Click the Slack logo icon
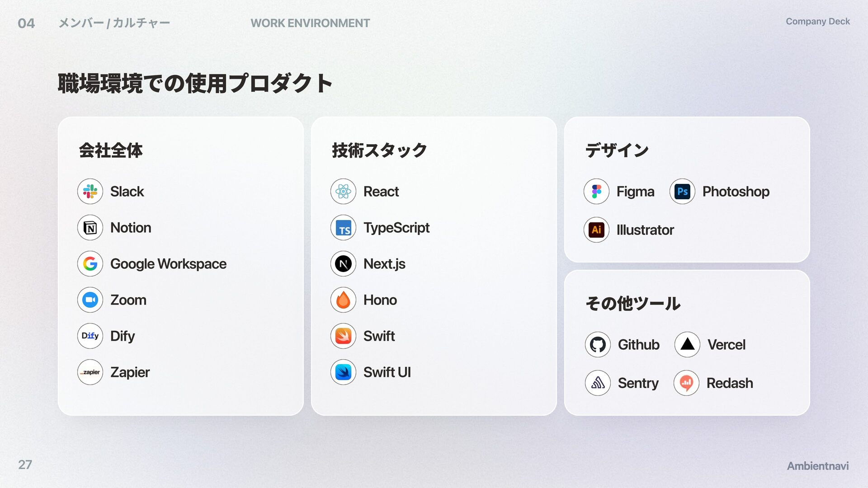This screenshot has height=488, width=868. [x=90, y=192]
